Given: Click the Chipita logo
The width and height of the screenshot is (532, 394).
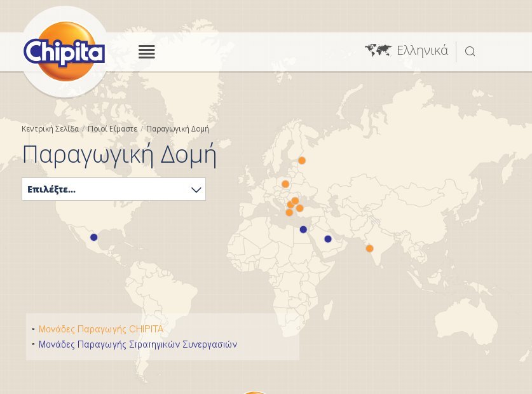Looking at the screenshot, I should point(64,51).
